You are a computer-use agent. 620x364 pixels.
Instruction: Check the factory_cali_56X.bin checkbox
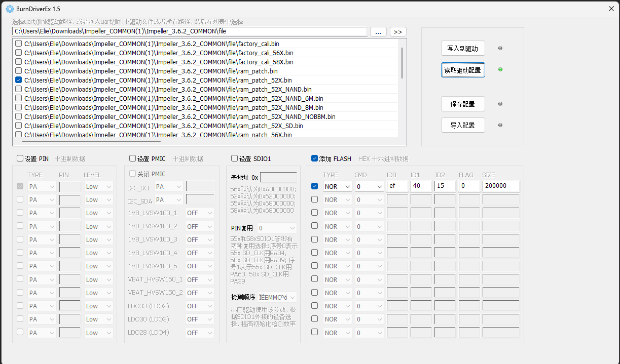pos(19,53)
